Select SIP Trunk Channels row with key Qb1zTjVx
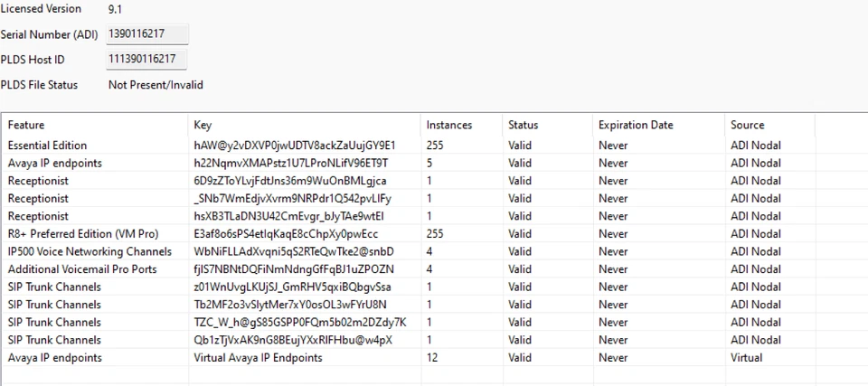 point(54,340)
